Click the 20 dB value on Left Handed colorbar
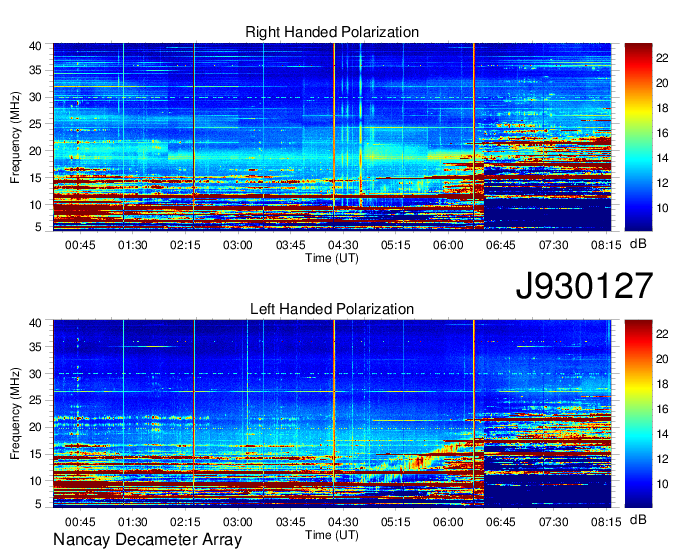Image resolution: width=680 pixels, height=552 pixels. tap(662, 359)
